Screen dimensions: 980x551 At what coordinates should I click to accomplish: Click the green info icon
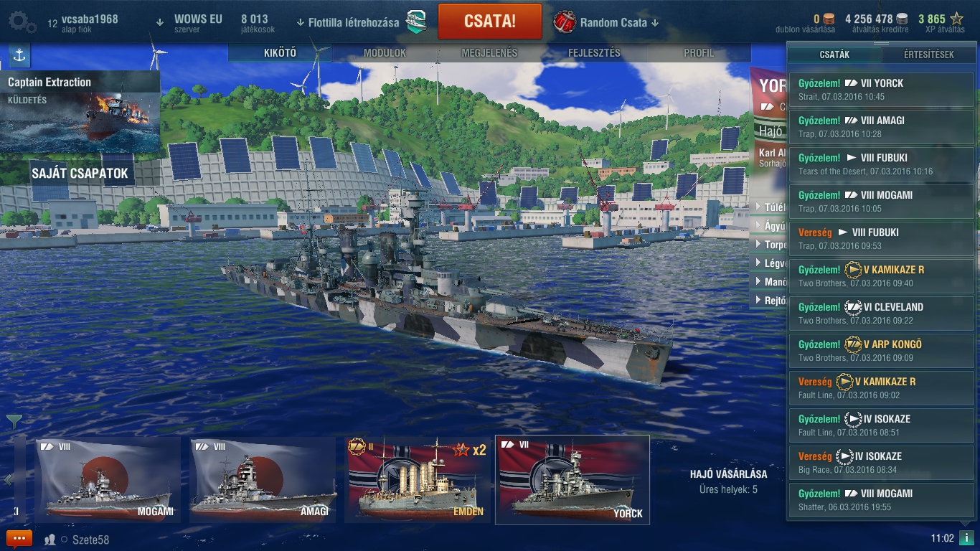966,538
